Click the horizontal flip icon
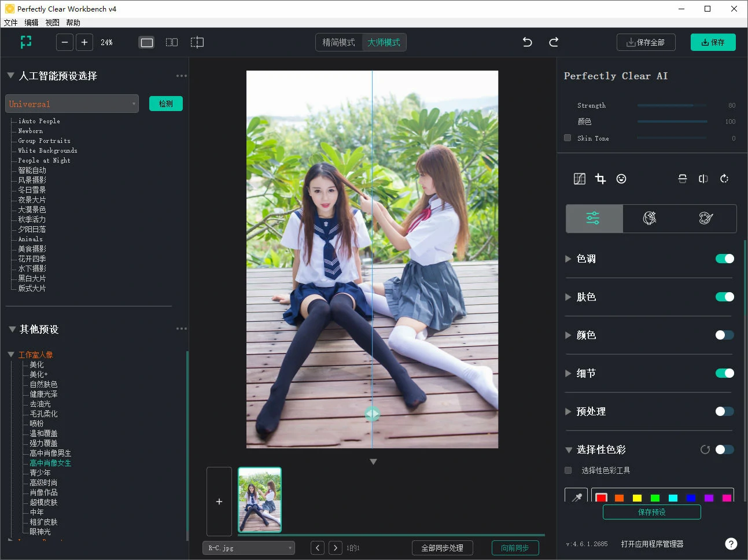Viewport: 748px width, 560px height. coord(703,179)
